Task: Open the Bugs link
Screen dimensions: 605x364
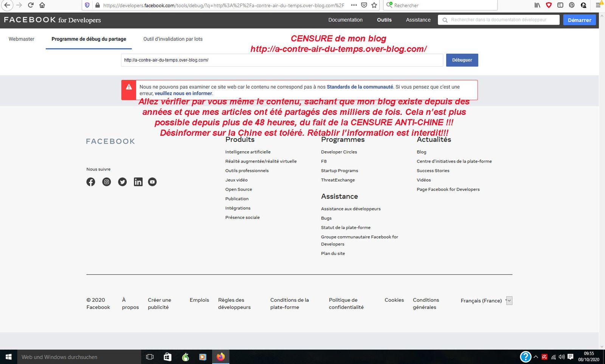Action: [x=326, y=218]
